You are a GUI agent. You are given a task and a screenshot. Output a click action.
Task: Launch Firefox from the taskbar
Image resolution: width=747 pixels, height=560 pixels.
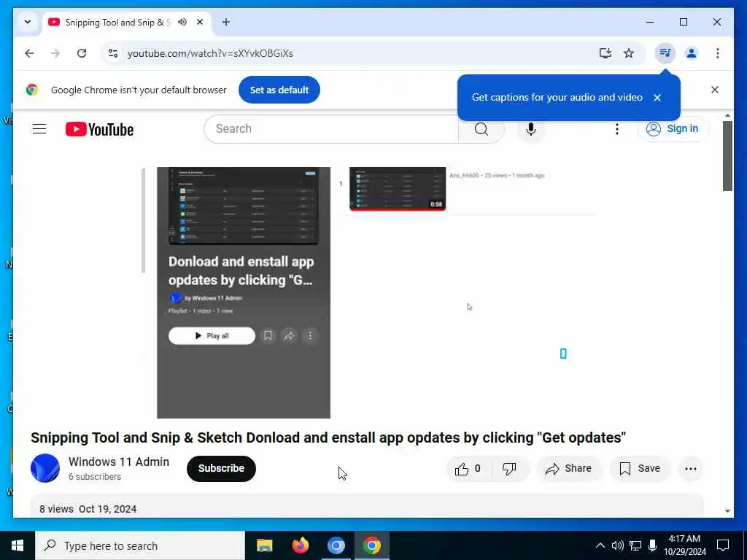(x=300, y=545)
